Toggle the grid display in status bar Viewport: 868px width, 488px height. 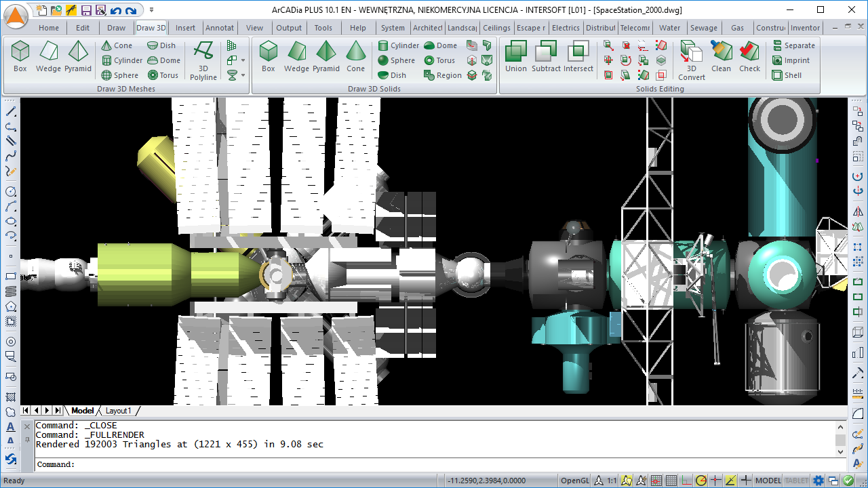pyautogui.click(x=670, y=481)
